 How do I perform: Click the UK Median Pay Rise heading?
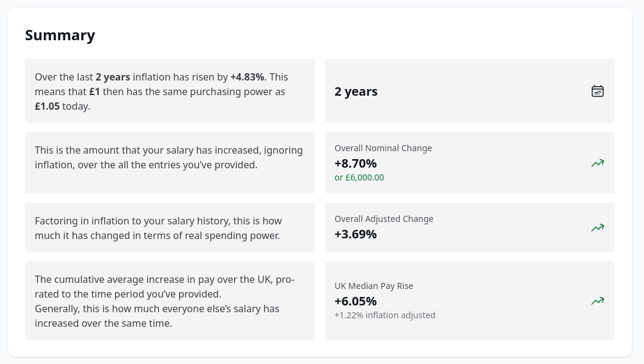(374, 285)
